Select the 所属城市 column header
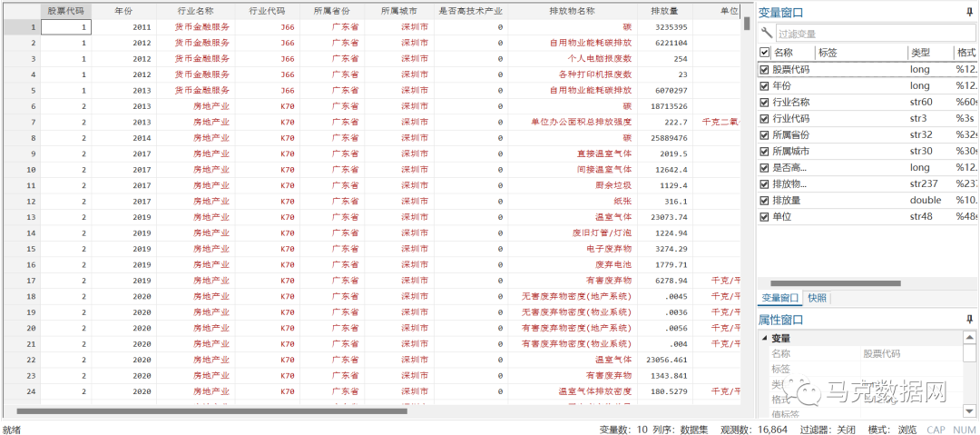The image size is (980, 435). pyautogui.click(x=399, y=11)
